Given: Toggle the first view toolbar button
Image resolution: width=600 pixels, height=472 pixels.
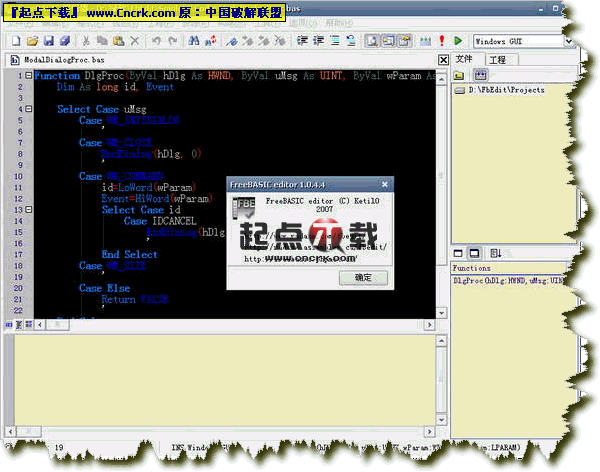Looking at the screenshot, I should tap(372, 41).
